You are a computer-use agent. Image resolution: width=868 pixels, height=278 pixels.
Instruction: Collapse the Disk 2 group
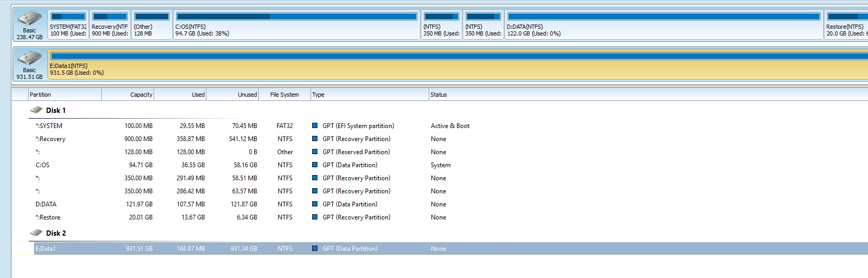click(x=55, y=233)
